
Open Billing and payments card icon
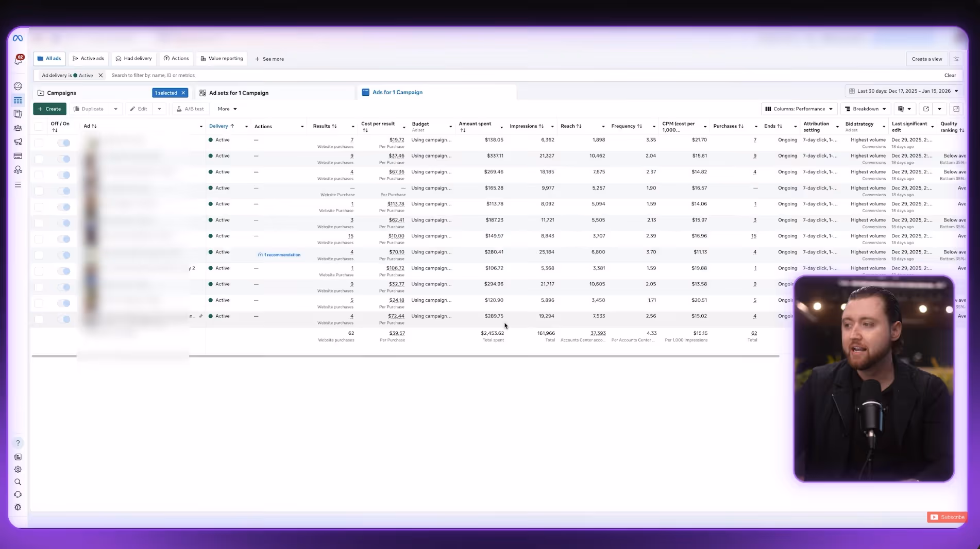(x=18, y=156)
